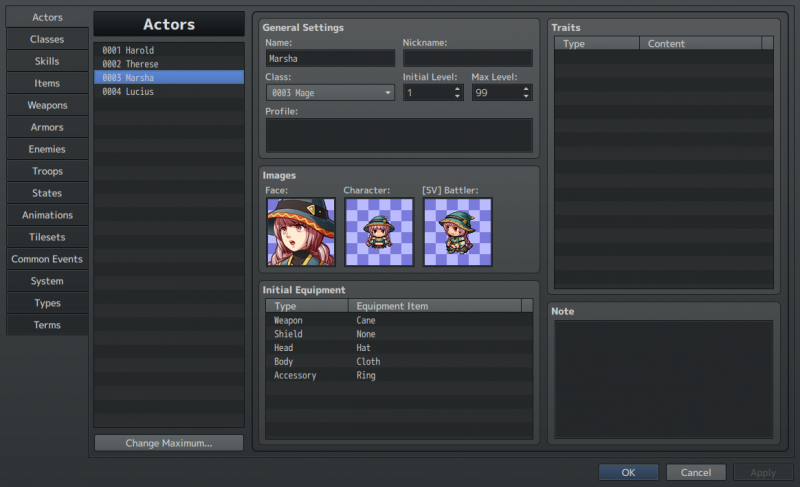Viewport: 800px width, 487px height.
Task: Open the Tilesets tab
Action: 47,237
